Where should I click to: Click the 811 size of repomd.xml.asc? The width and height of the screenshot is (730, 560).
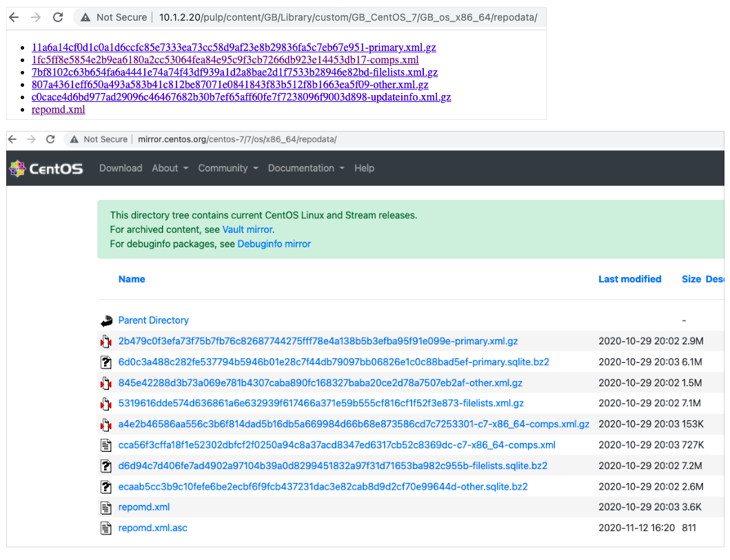click(x=689, y=528)
